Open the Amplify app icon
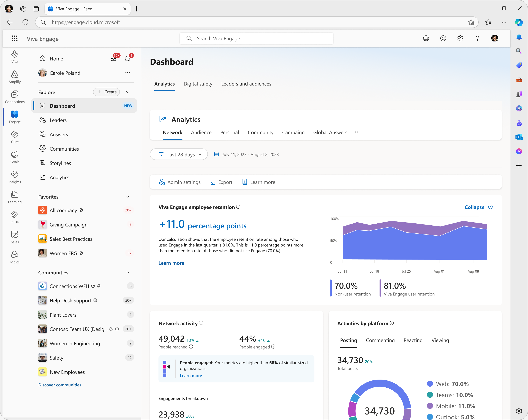The width and height of the screenshot is (528, 420). click(x=15, y=77)
